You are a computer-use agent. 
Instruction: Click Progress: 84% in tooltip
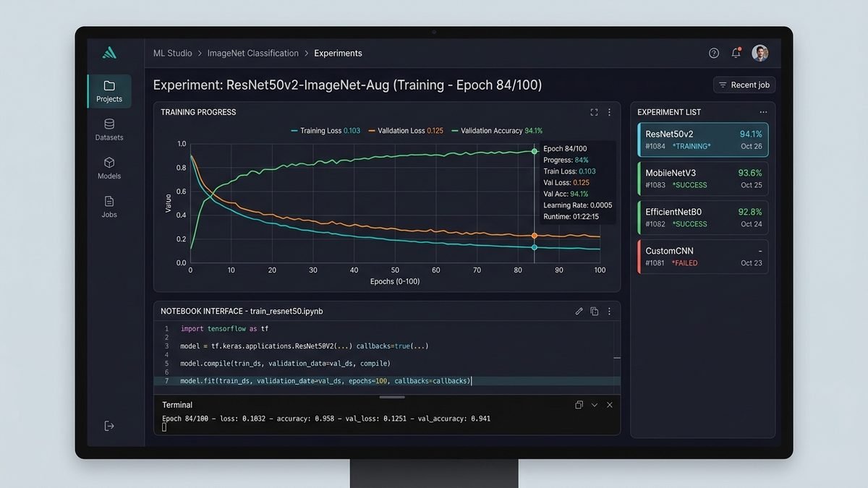point(566,160)
